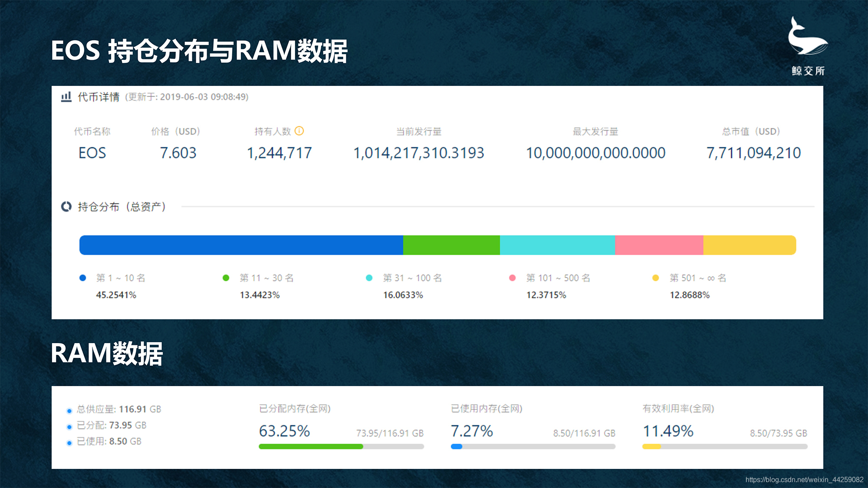Screen dimensions: 868x488
Task: Click the bullet dot beside 总供应量
Action: click(x=69, y=411)
